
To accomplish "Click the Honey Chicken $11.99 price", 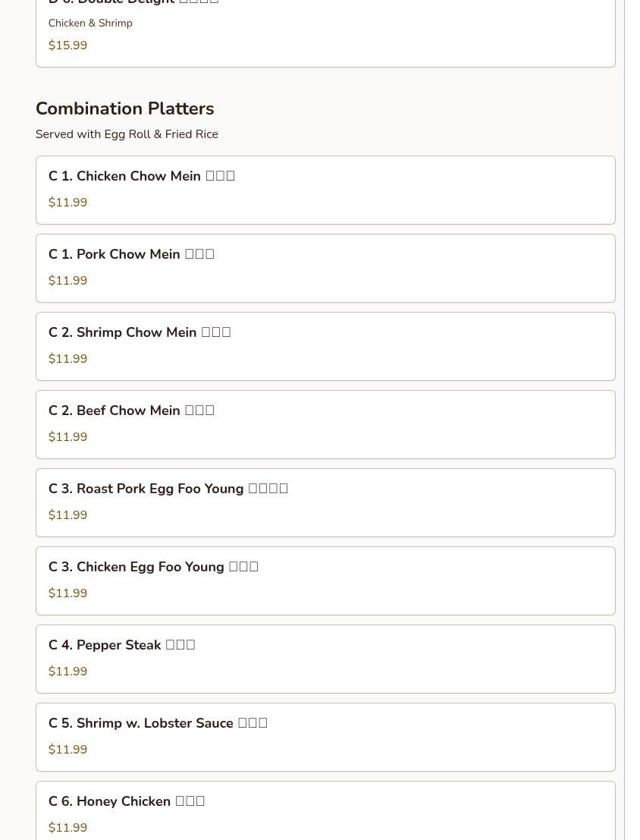I will [x=68, y=828].
